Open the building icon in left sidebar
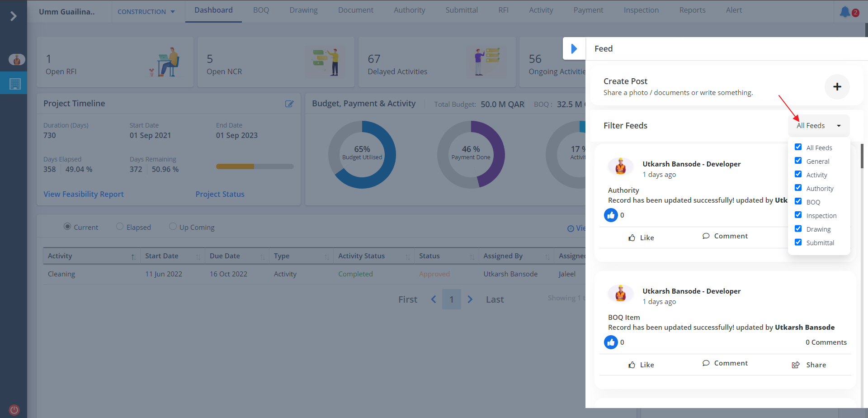This screenshot has width=868, height=418. point(15,84)
